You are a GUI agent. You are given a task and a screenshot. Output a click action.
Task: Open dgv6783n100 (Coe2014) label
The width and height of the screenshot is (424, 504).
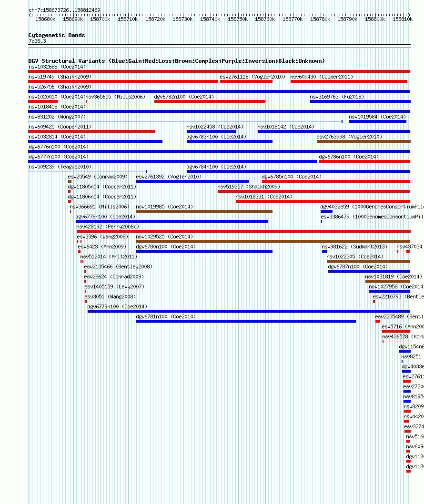(x=216, y=137)
